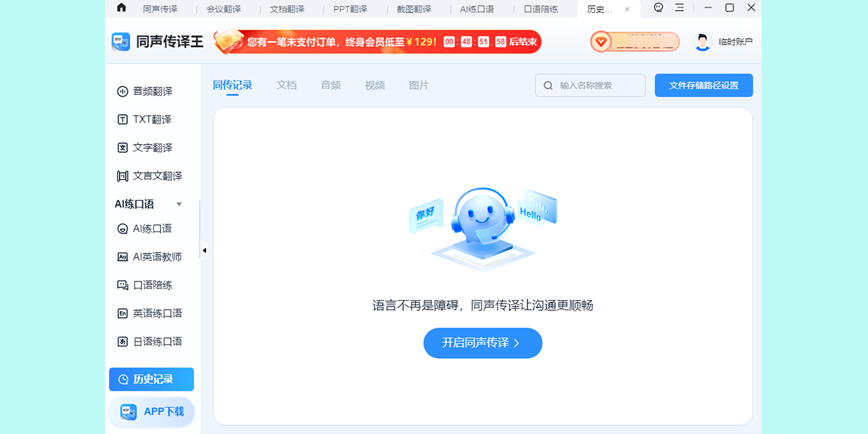Select the 文档 records tab
This screenshot has height=434, width=868.
coord(286,85)
